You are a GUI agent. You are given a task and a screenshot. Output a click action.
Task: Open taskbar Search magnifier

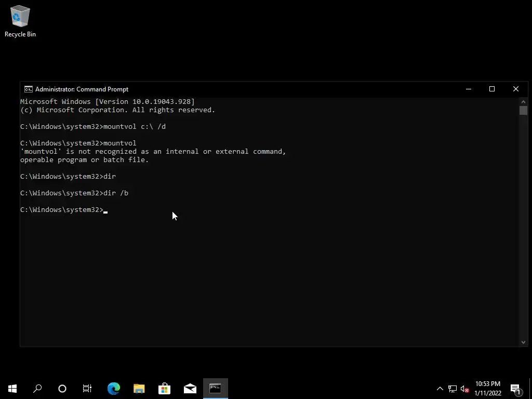(x=37, y=389)
